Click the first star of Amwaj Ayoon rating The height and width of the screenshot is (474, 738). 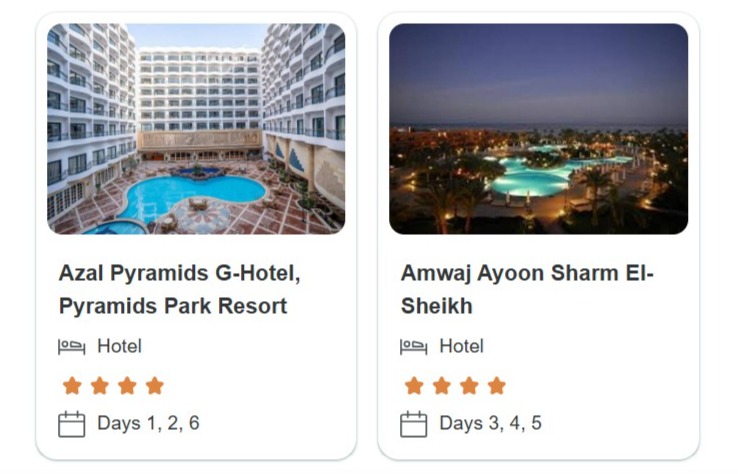(x=414, y=386)
